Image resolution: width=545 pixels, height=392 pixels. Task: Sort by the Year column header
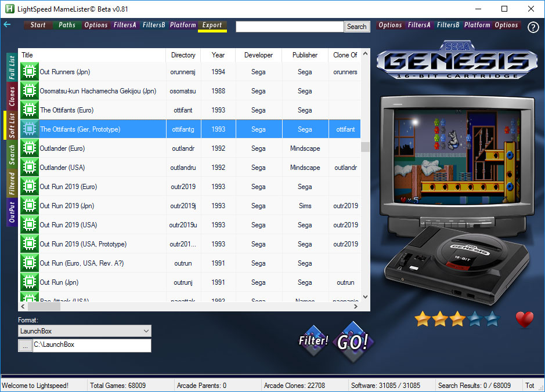point(218,55)
